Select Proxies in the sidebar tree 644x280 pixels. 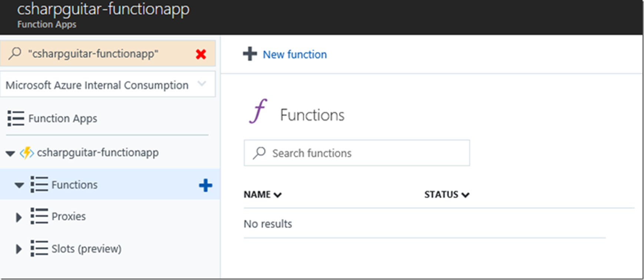pos(69,216)
